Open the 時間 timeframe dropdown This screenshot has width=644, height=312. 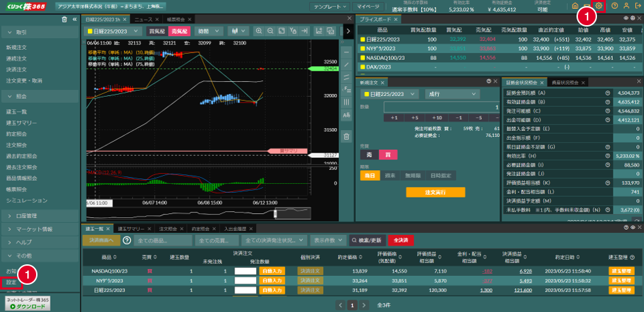tap(209, 31)
